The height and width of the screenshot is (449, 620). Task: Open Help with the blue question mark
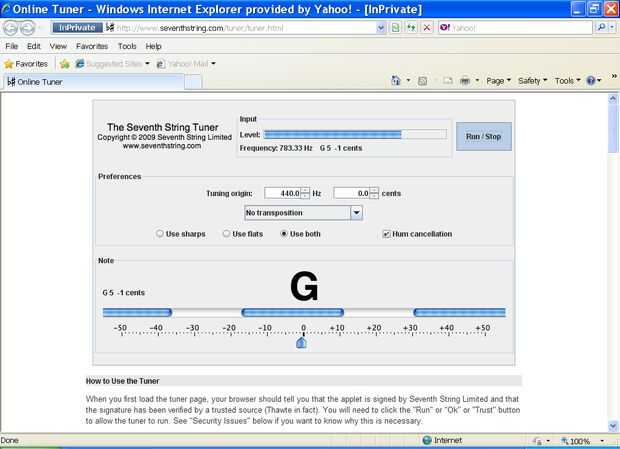(591, 81)
